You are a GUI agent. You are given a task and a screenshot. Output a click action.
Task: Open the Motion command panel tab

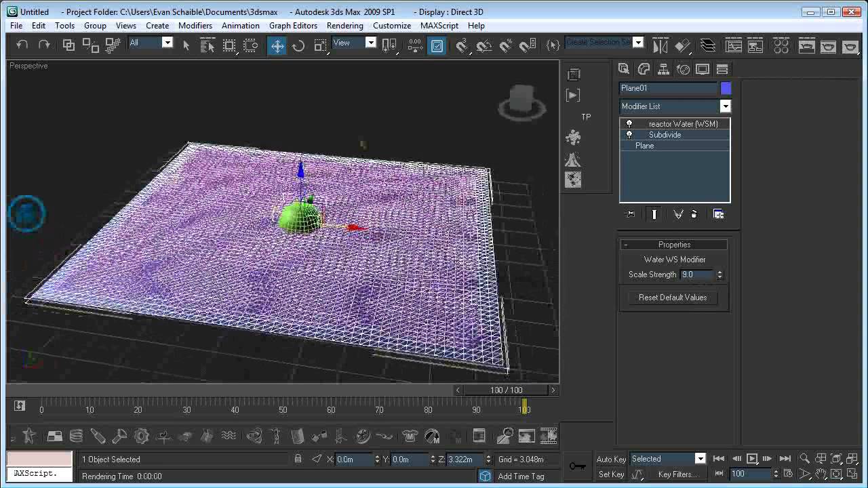(x=683, y=69)
